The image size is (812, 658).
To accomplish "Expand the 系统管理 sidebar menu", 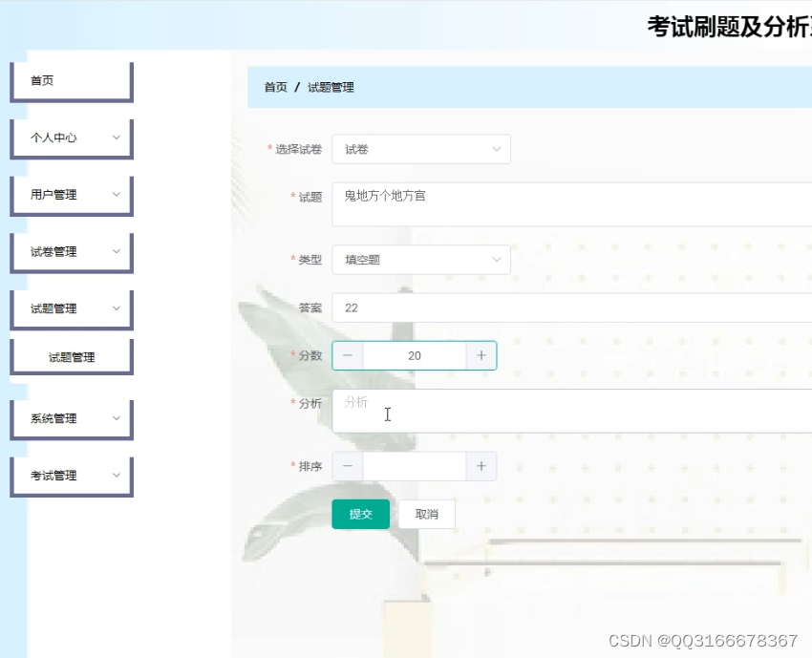I will 71,417.
